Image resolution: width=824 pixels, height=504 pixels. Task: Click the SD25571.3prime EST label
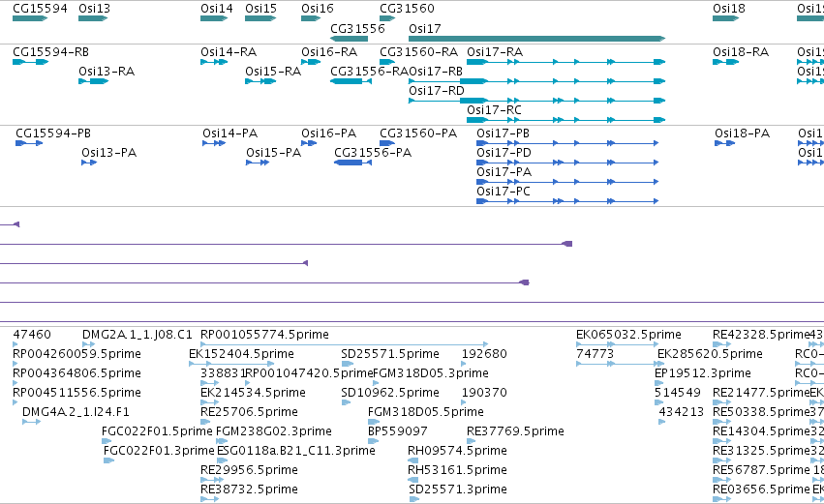(458, 489)
